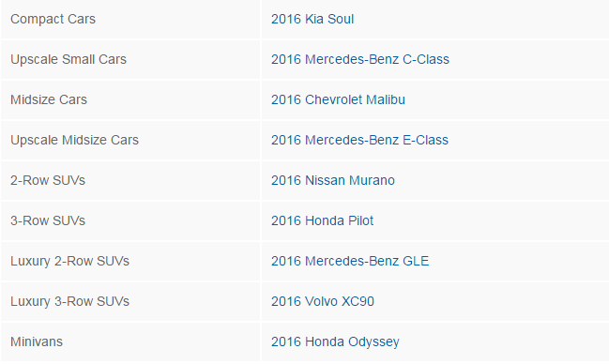Open the 2016 Mercedes-Benz C-Class link
This screenshot has height=364, width=609.
[360, 59]
